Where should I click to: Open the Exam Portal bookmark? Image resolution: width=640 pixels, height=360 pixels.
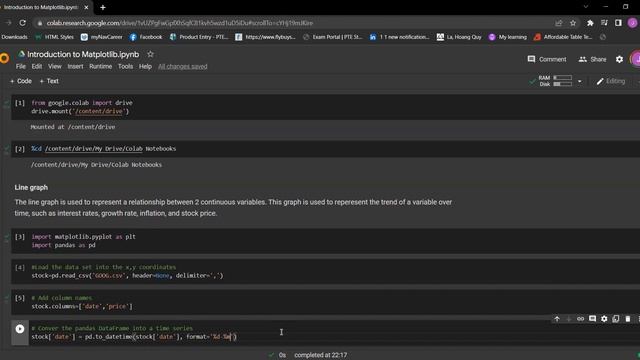coord(332,37)
